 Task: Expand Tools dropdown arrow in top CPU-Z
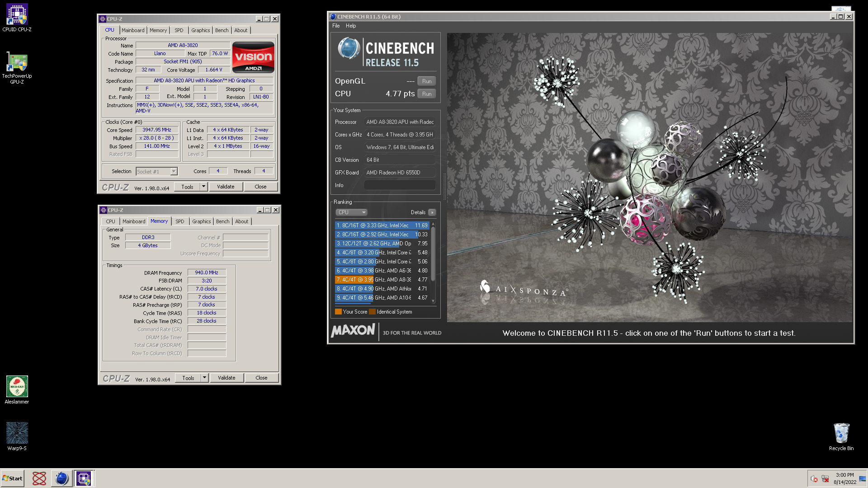[x=203, y=187]
